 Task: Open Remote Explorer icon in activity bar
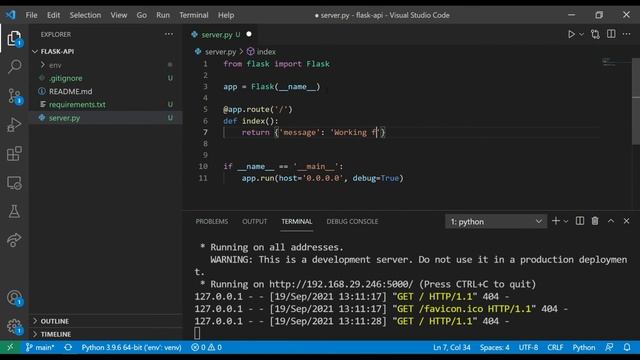14,183
